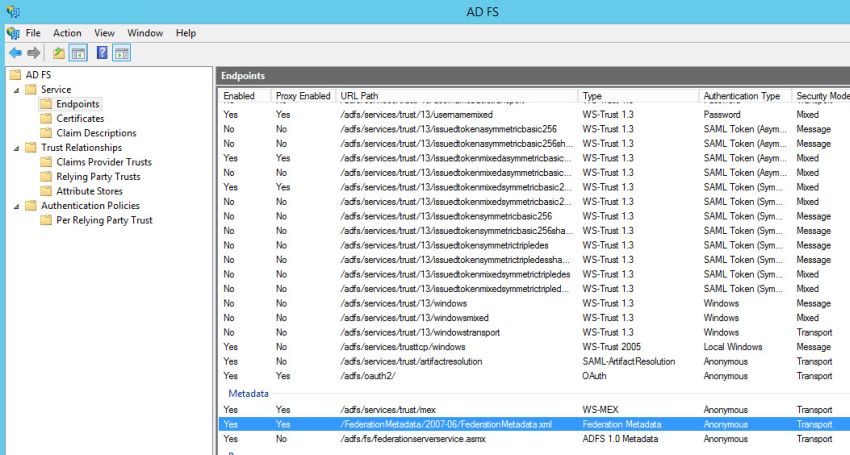The image size is (850, 455).
Task: Select Relying Party Trusts folder
Action: (x=98, y=177)
